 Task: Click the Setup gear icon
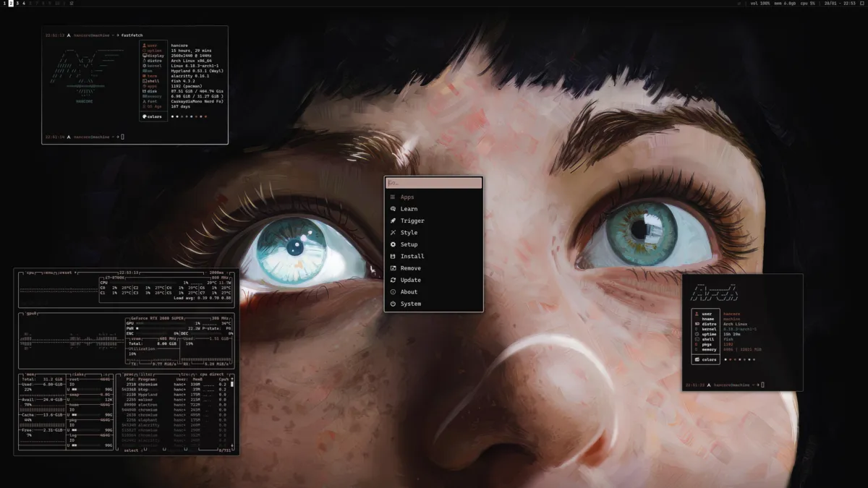click(393, 244)
